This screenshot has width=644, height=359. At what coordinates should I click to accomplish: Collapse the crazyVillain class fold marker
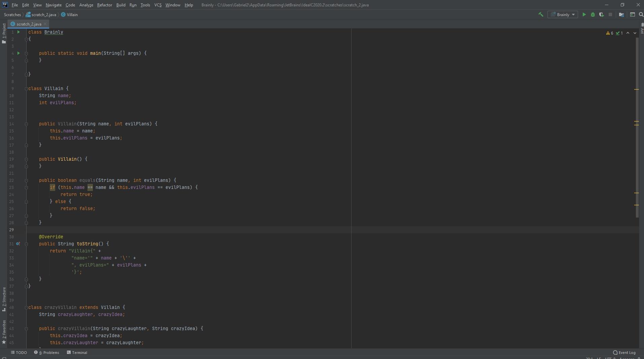pos(26,308)
